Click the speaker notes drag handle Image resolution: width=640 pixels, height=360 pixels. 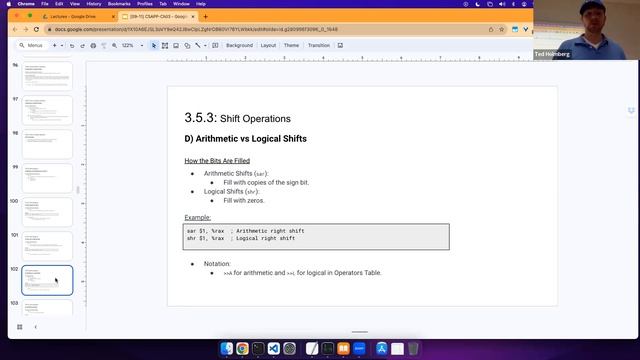click(360, 332)
